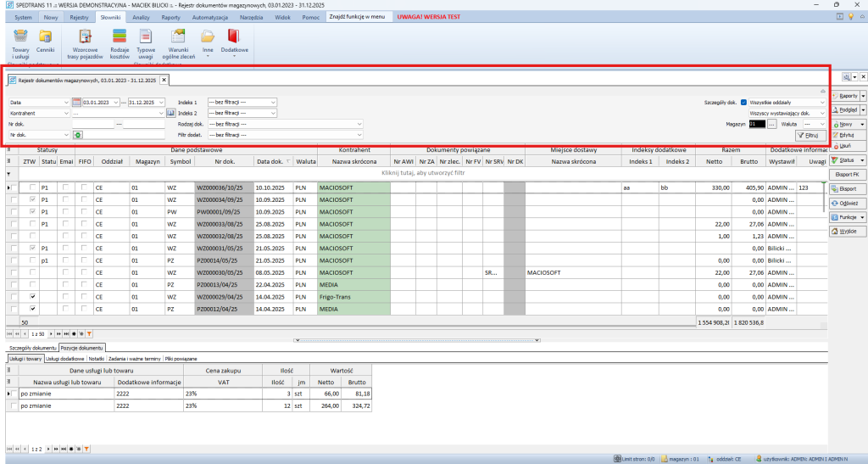Switch to the Analizy ribbon tab

click(x=141, y=17)
